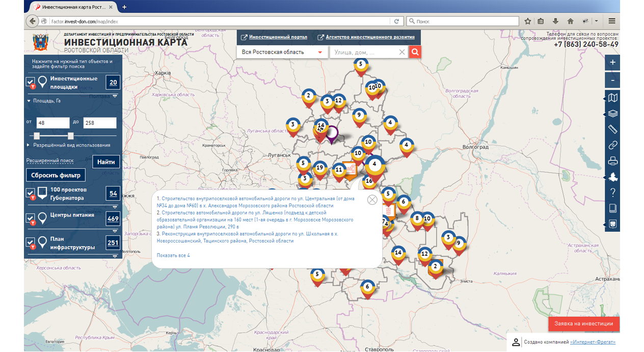This screenshot has height=352, width=644.
Task: Click Заявка на инвестиции button
Action: pos(584,323)
